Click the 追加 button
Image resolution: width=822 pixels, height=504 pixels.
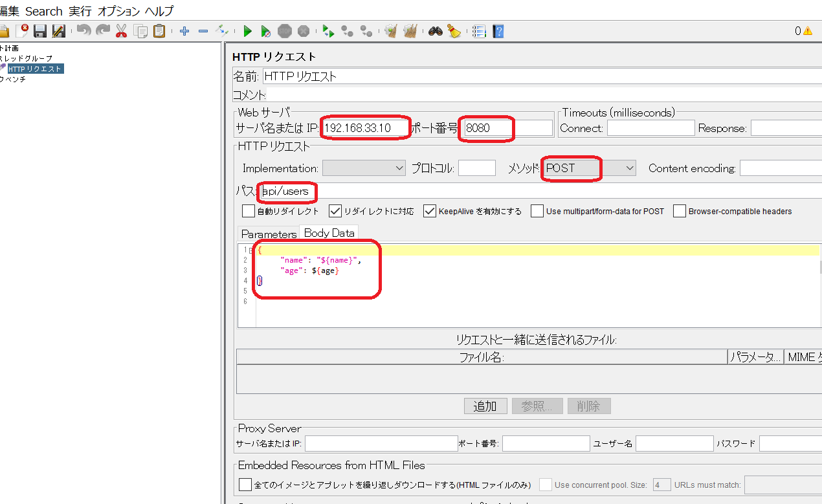[485, 406]
